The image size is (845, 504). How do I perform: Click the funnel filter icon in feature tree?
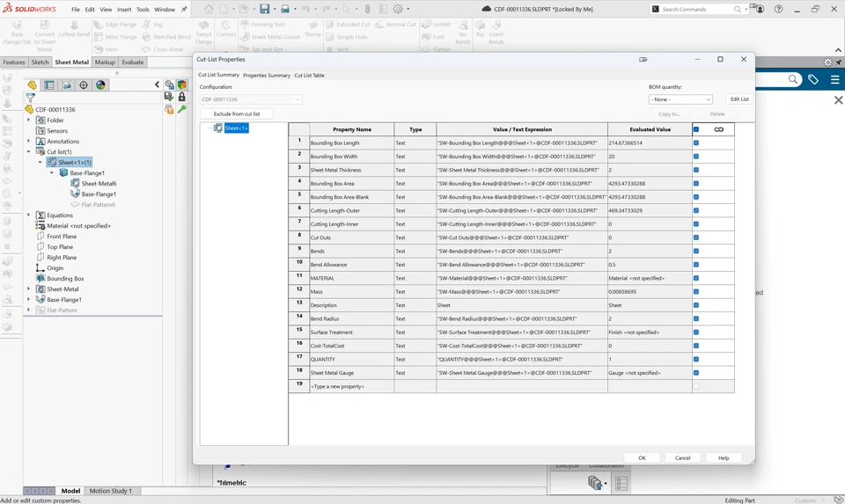point(31,98)
